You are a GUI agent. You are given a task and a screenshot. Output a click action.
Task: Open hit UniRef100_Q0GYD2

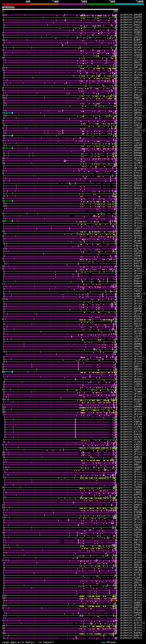pyautogui.click(x=131, y=135)
